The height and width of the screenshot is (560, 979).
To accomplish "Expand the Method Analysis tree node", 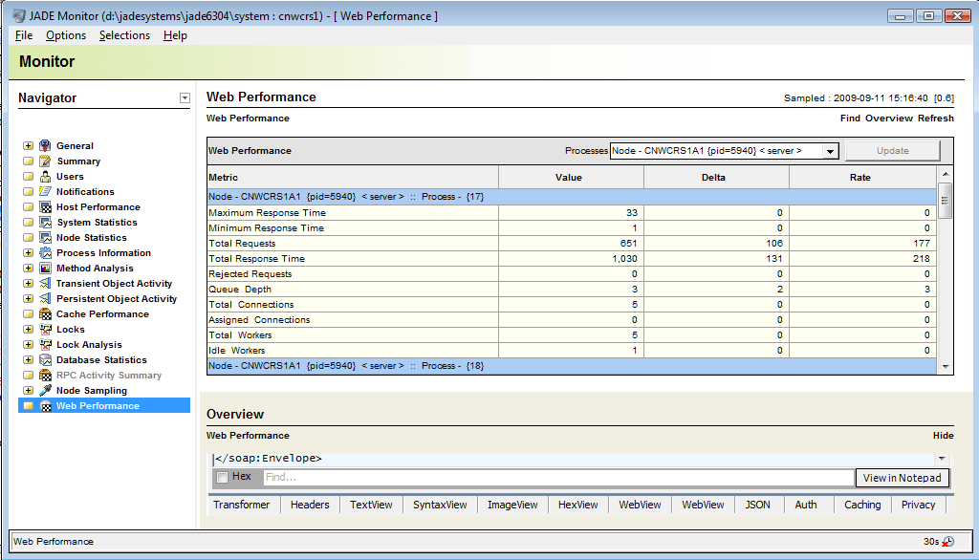I will coord(28,268).
